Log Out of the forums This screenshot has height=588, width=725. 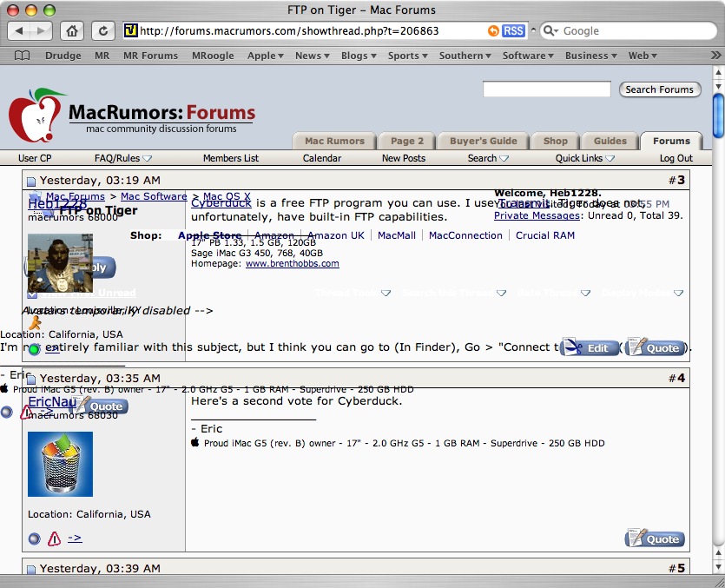click(676, 158)
